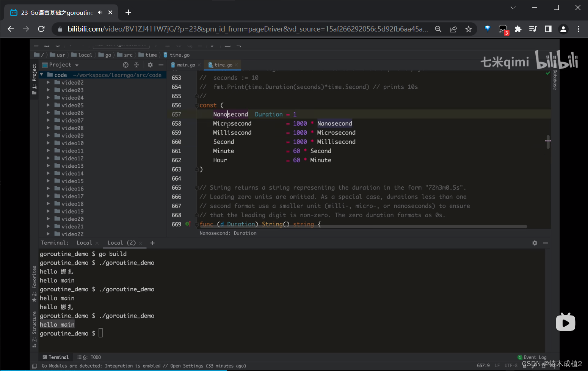Hide the terminal panel with minus
The height and width of the screenshot is (371, 588).
[x=546, y=243]
